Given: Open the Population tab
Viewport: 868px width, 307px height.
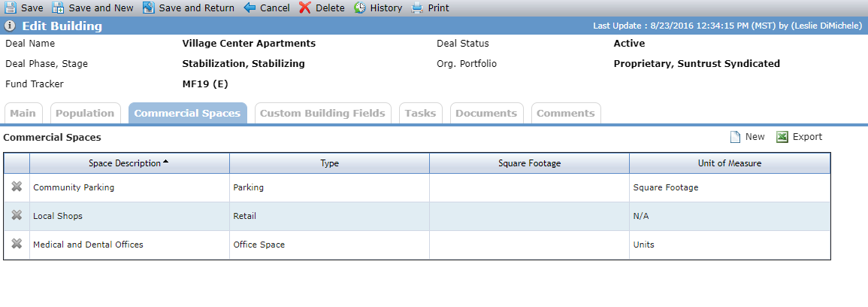Looking at the screenshot, I should pyautogui.click(x=85, y=113).
